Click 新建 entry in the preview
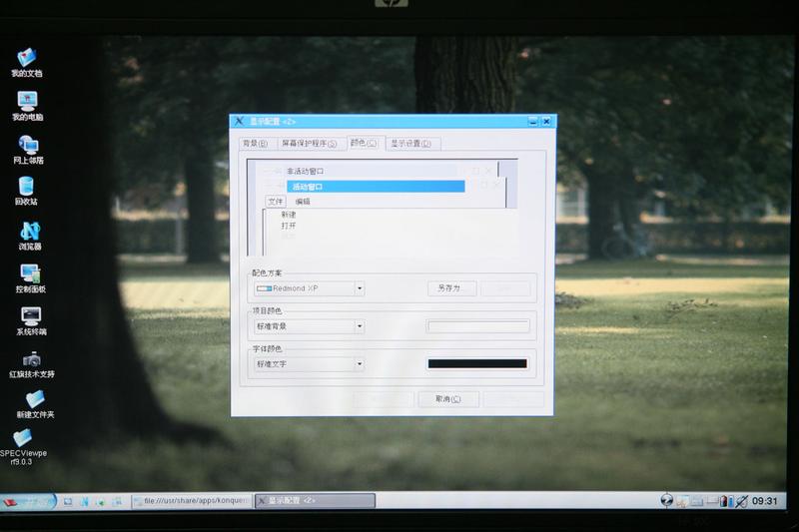This screenshot has height=532, width=799. pyautogui.click(x=289, y=215)
